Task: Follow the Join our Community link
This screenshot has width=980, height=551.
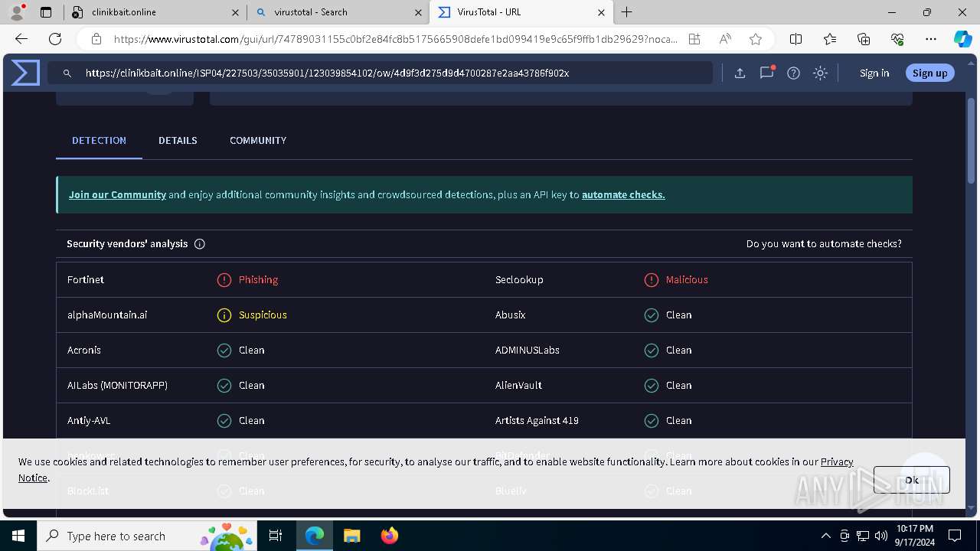Action: coord(117,194)
